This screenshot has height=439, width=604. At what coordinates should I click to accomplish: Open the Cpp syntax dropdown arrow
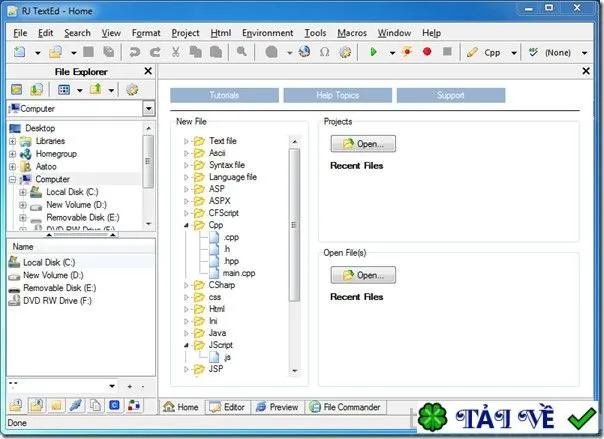513,53
